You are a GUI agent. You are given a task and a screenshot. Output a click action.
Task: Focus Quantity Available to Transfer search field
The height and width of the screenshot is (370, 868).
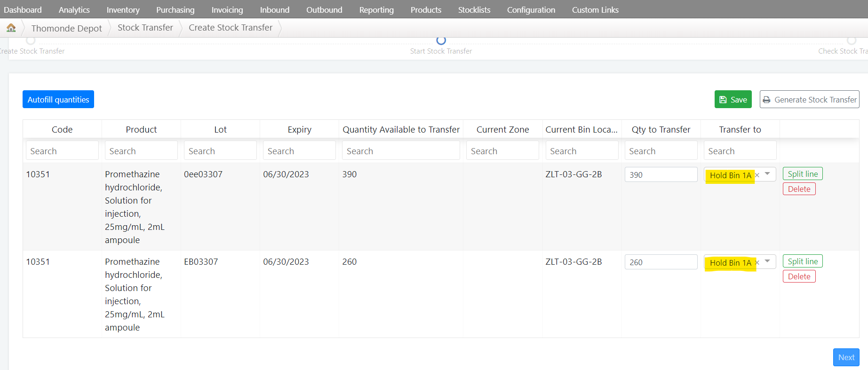[401, 151]
